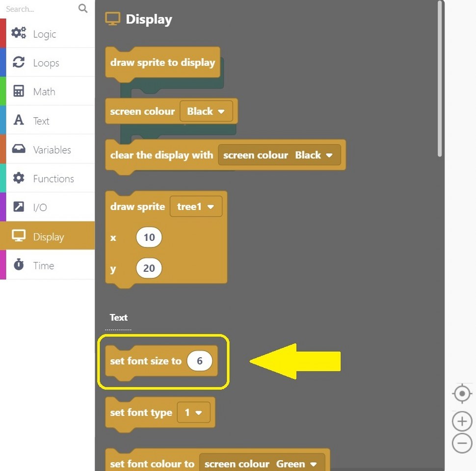This screenshot has height=471, width=476.
Task: Select the set font type block label
Action: tap(141, 413)
